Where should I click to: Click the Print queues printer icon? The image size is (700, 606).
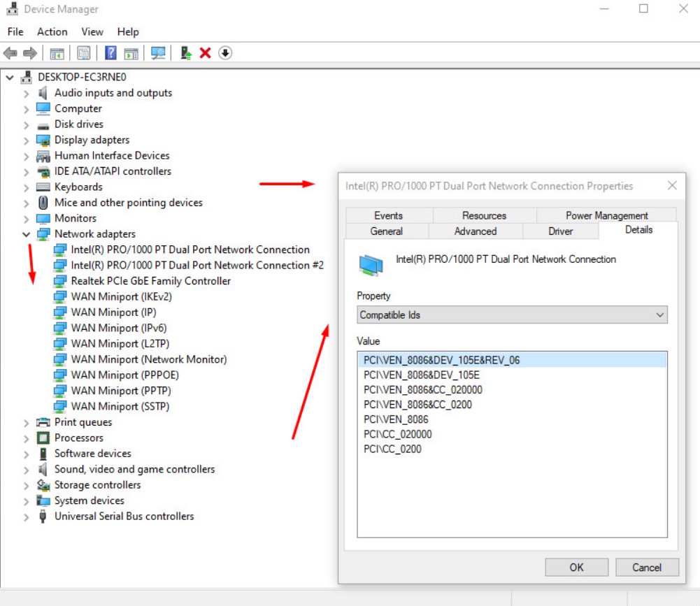[43, 422]
